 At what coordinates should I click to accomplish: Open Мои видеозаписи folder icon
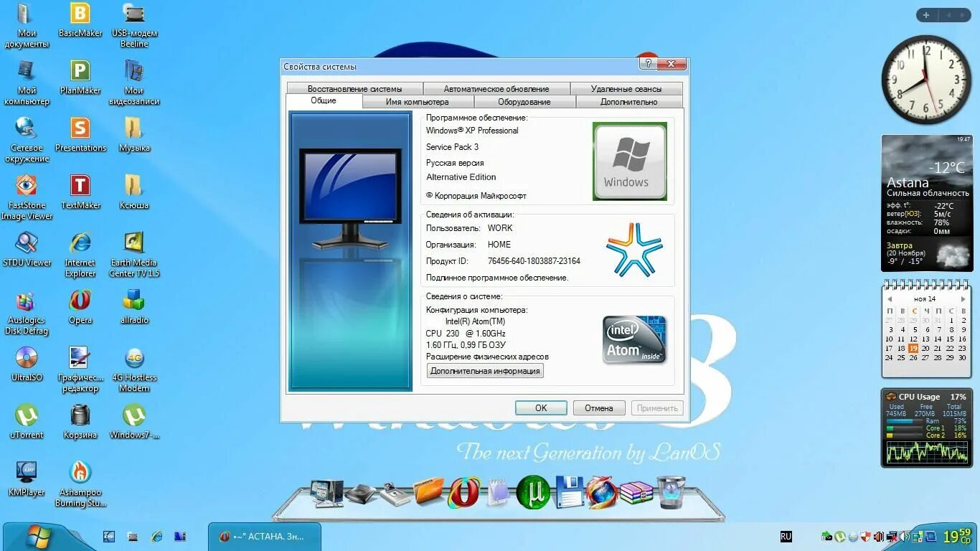point(134,83)
